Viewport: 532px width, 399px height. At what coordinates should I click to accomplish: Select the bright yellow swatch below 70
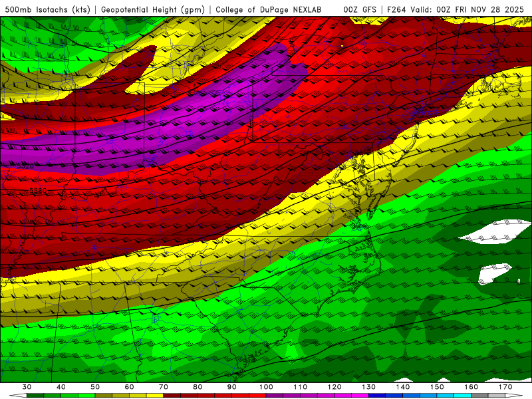(155, 396)
